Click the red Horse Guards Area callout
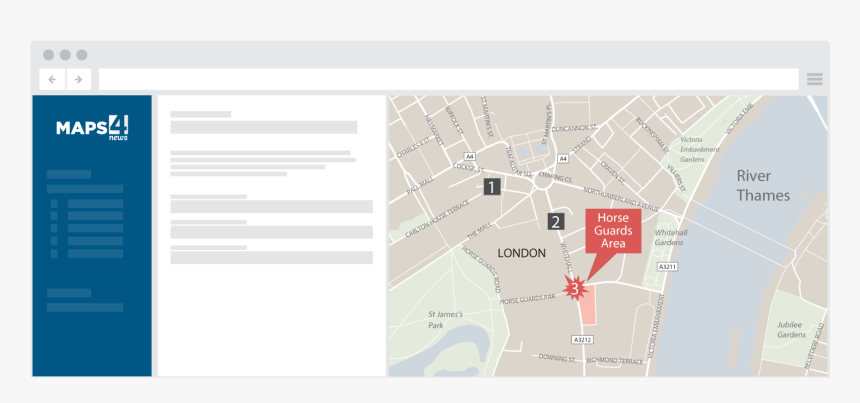The height and width of the screenshot is (403, 860). 612,231
